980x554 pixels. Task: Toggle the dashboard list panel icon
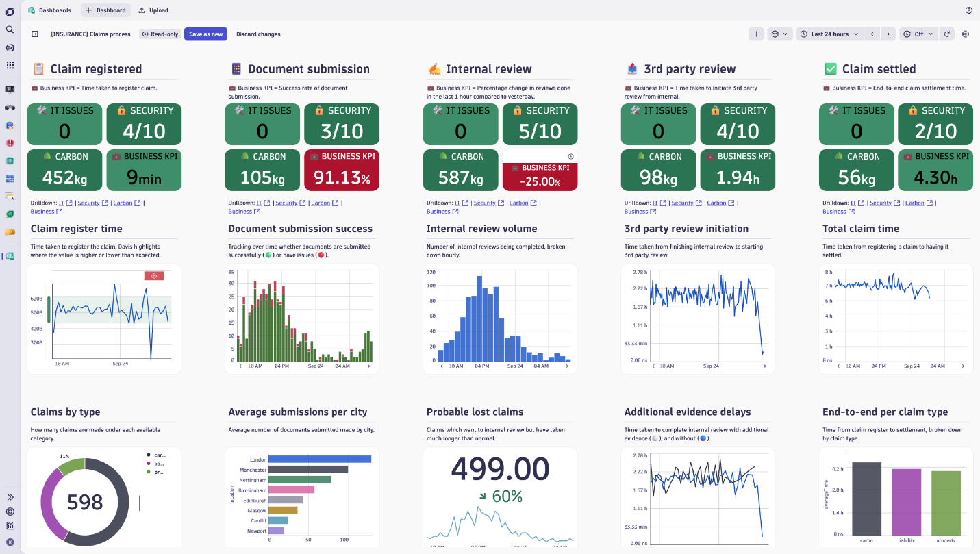[35, 34]
